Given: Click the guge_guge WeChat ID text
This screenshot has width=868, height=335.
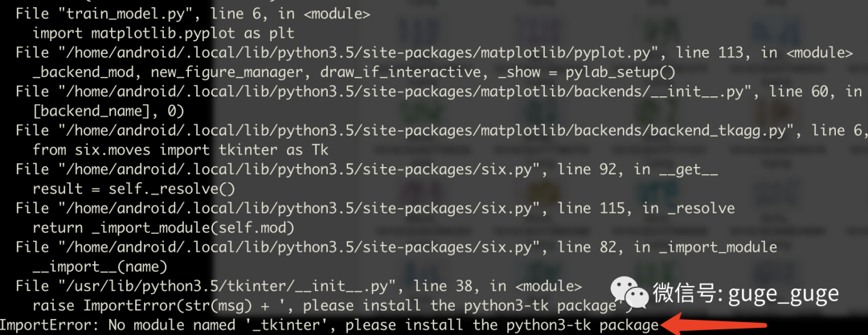Looking at the screenshot, I should pos(783,293).
